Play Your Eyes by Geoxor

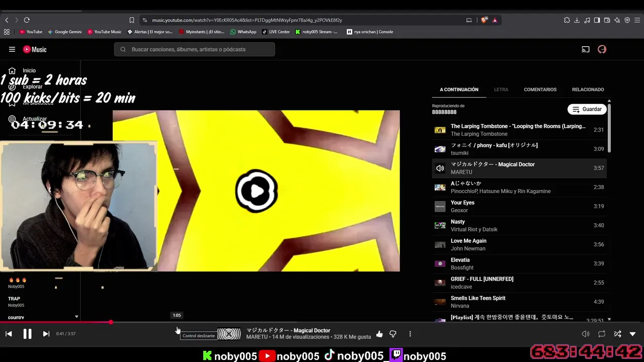(x=519, y=206)
